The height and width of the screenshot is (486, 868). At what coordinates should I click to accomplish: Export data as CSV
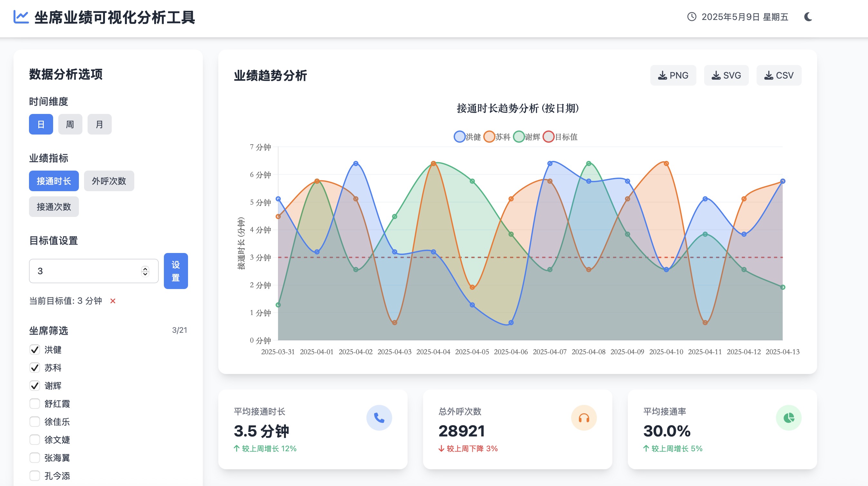coord(779,75)
